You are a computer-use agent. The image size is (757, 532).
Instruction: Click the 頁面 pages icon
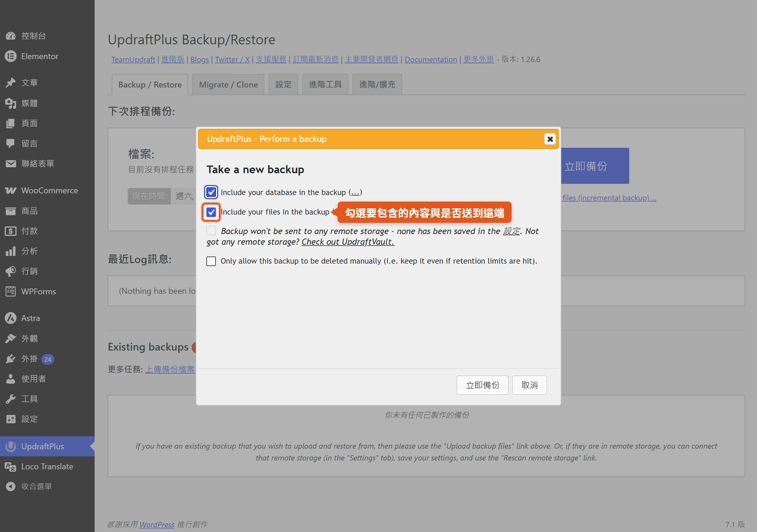(11, 123)
